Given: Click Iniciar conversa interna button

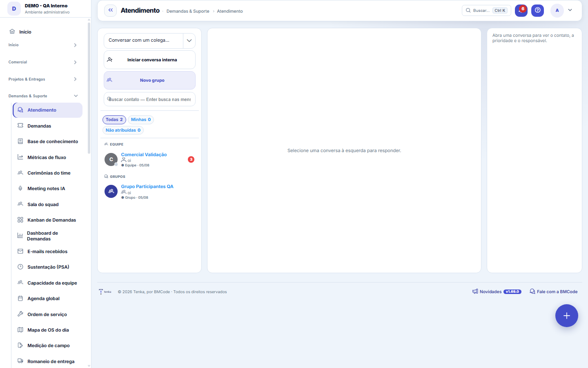Looking at the screenshot, I should 149,60.
